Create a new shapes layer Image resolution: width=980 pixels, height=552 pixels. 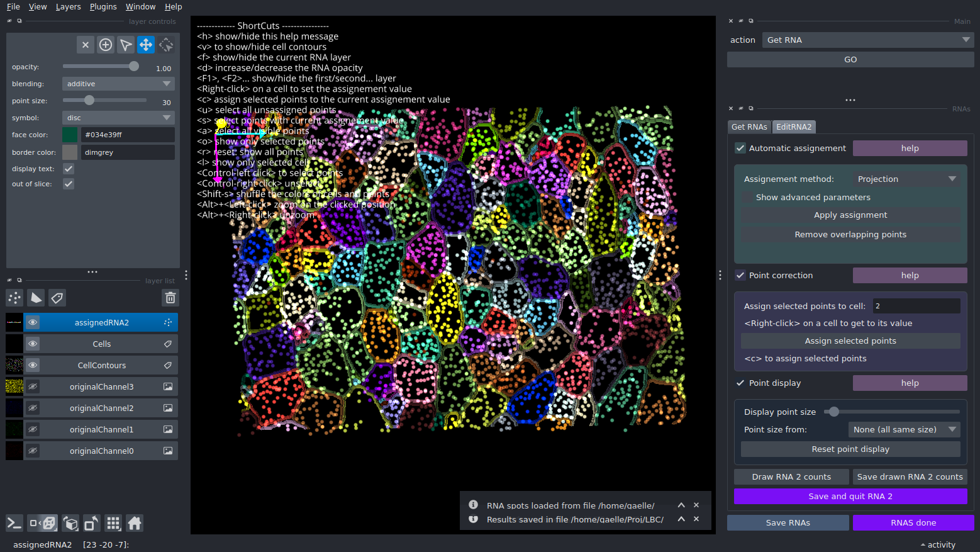[36, 298]
